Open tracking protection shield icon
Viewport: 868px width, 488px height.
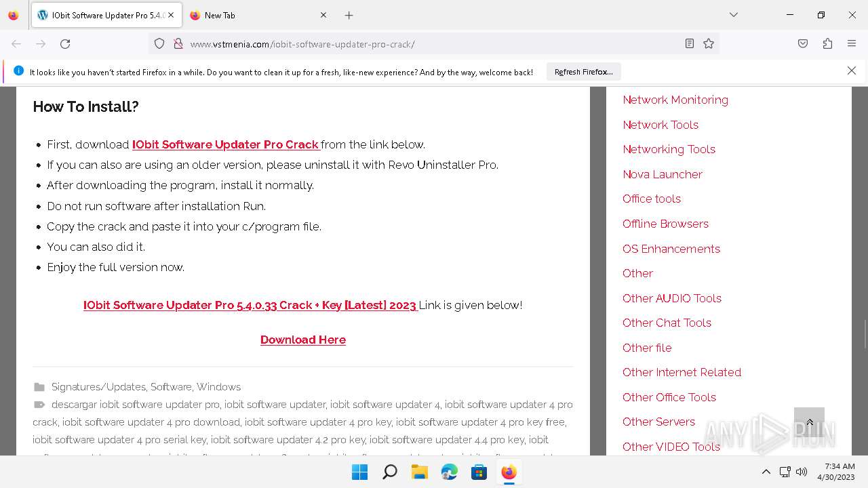tap(159, 43)
